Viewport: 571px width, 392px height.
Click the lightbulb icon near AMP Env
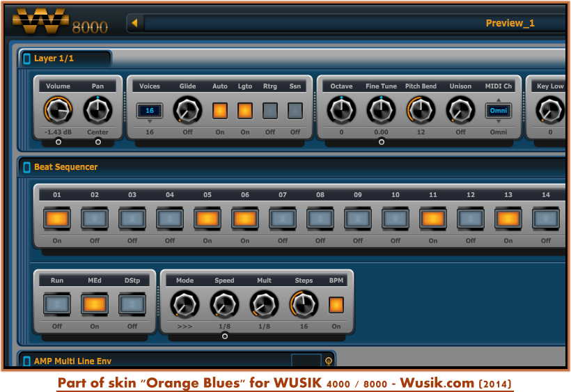(x=329, y=361)
